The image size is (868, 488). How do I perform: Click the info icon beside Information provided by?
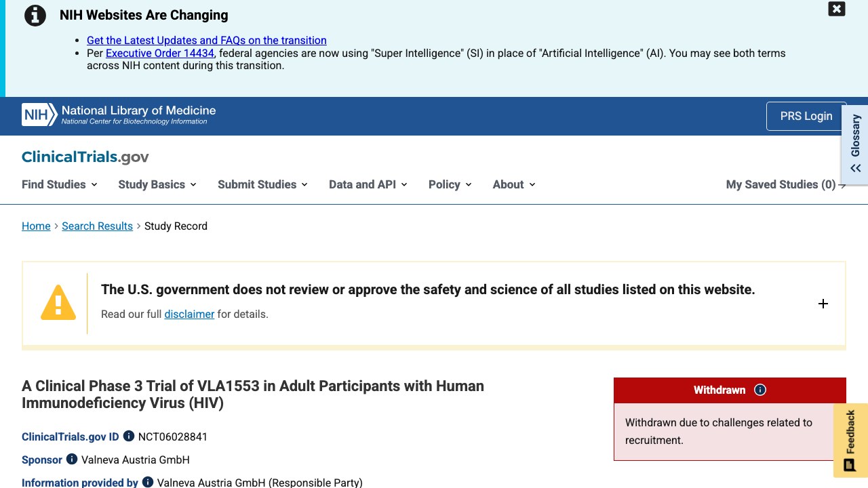(x=148, y=483)
